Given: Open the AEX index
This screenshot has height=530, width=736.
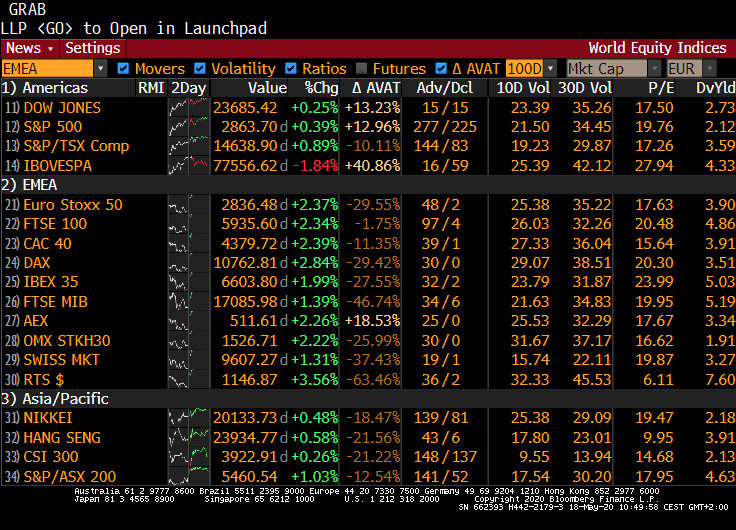Looking at the screenshot, I should [36, 321].
